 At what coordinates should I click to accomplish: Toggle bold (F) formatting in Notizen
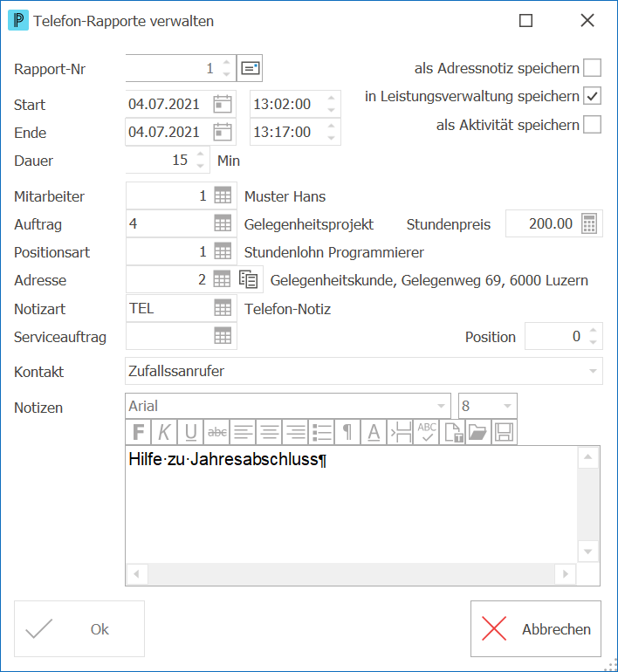pyautogui.click(x=139, y=432)
